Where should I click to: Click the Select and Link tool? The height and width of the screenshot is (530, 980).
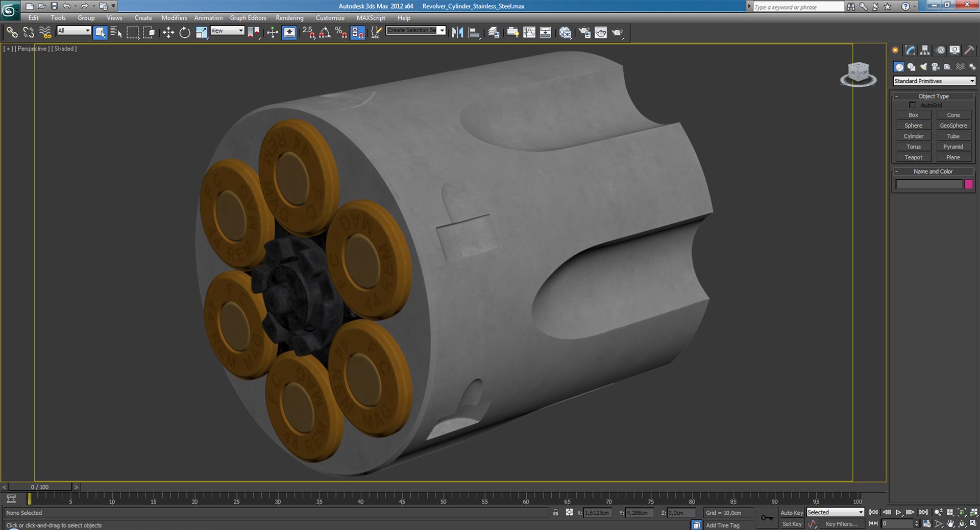pos(12,32)
